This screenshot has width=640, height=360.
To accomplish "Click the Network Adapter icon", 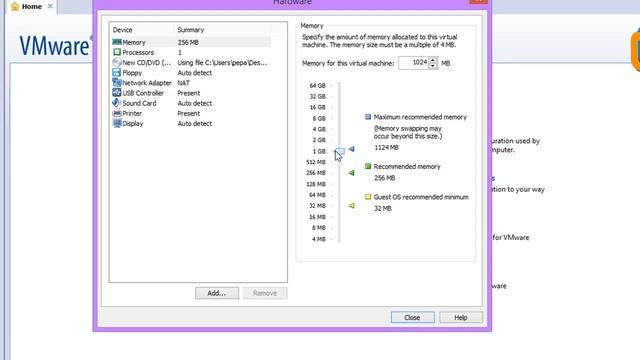I will [117, 83].
